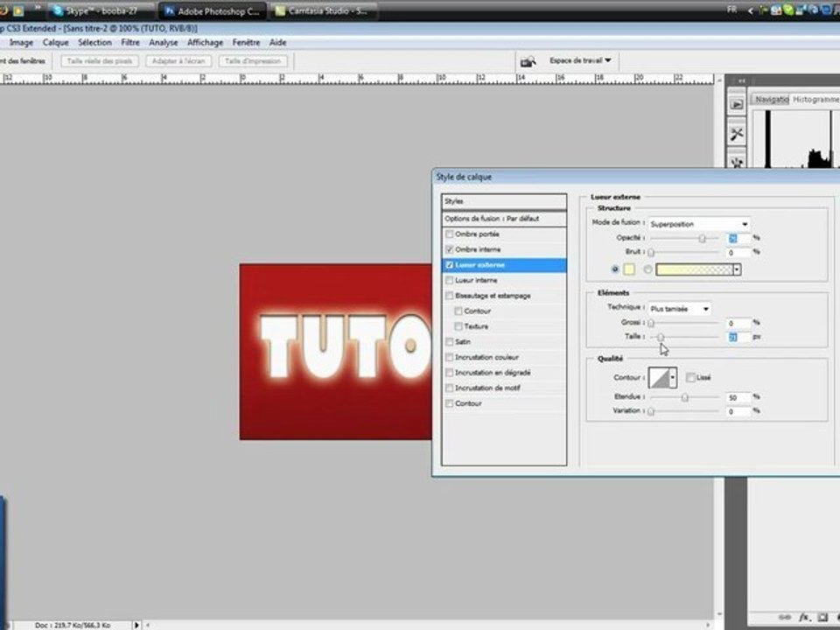The height and width of the screenshot is (630, 840).
Task: Click the Taille slider handle
Action: coord(661,338)
